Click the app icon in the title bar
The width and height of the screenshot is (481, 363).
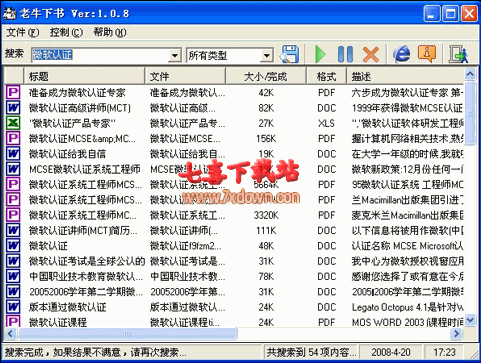tap(9, 13)
